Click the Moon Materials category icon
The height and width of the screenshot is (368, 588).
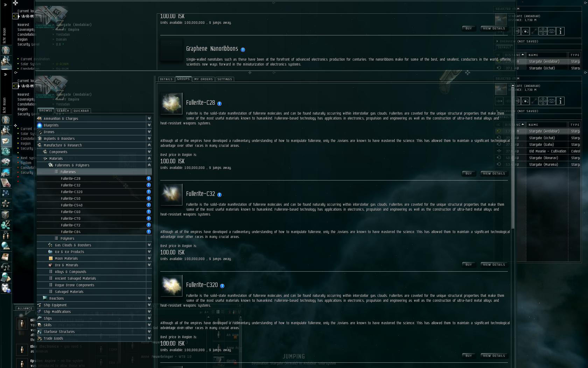point(51,258)
